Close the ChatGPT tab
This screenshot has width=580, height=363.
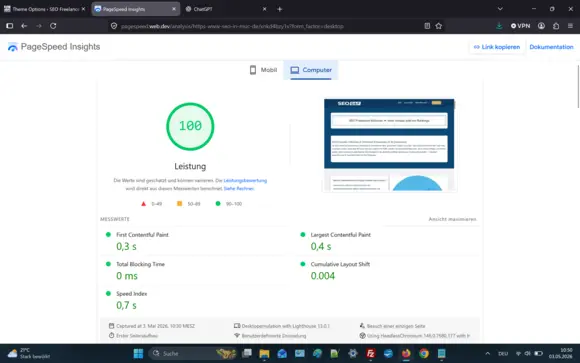[264, 9]
